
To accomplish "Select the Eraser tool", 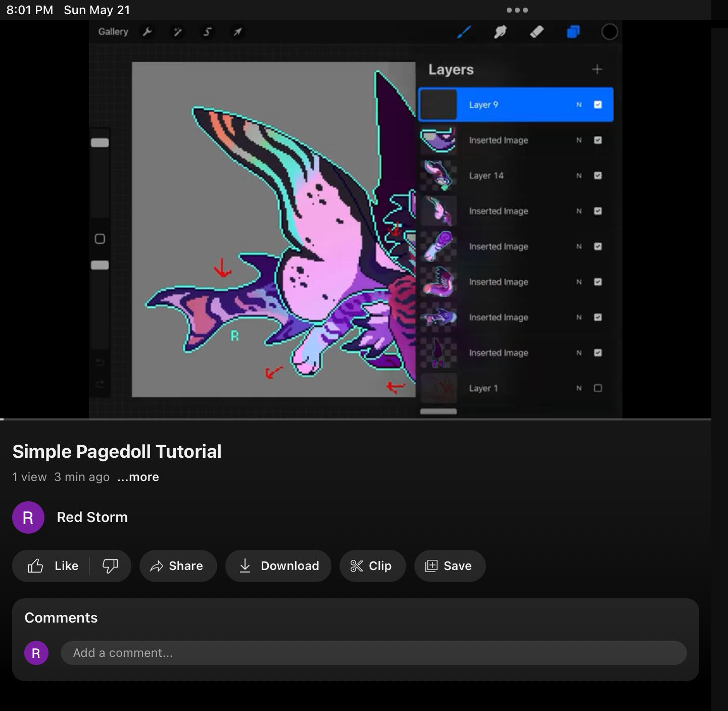I will click(x=537, y=32).
